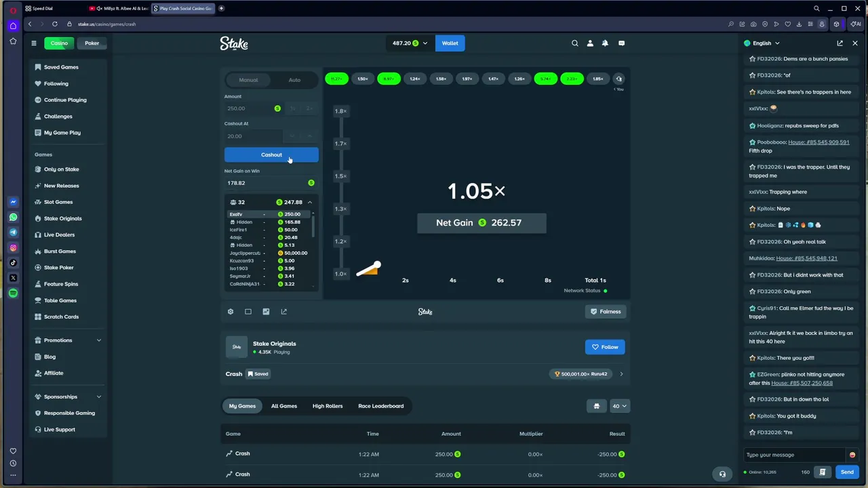The height and width of the screenshot is (488, 868).
Task: Enable theatre mode rectangle icon
Action: [248, 312]
